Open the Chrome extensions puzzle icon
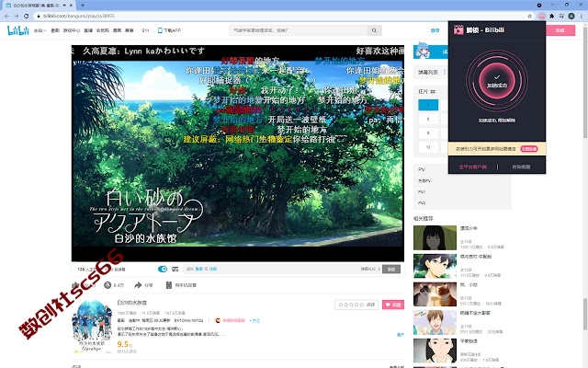Image resolution: width=588 pixels, height=368 pixels. (551, 16)
